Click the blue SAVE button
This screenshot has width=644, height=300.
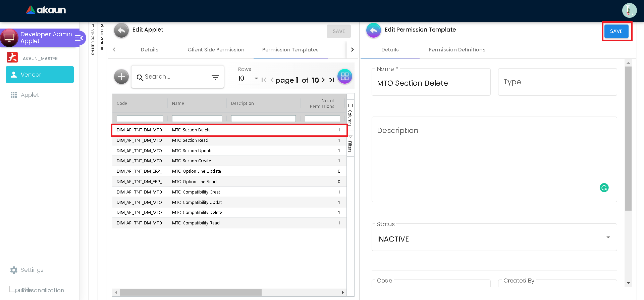(x=616, y=31)
